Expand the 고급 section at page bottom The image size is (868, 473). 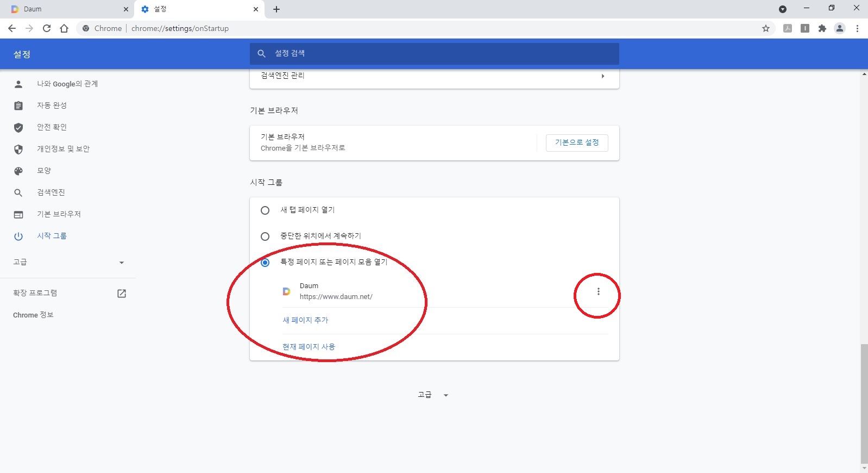[433, 395]
